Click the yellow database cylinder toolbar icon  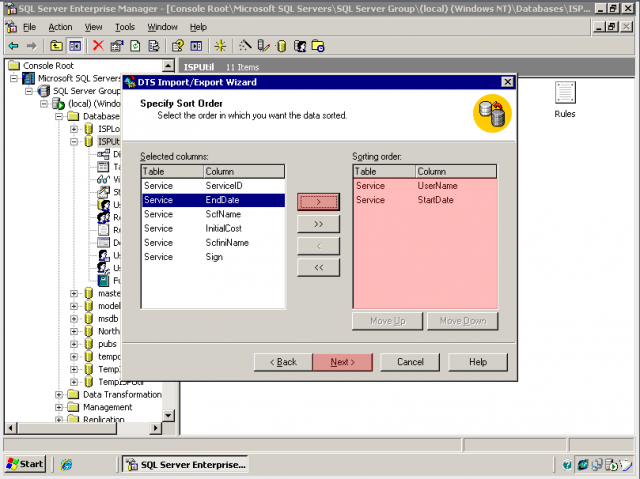point(281,45)
